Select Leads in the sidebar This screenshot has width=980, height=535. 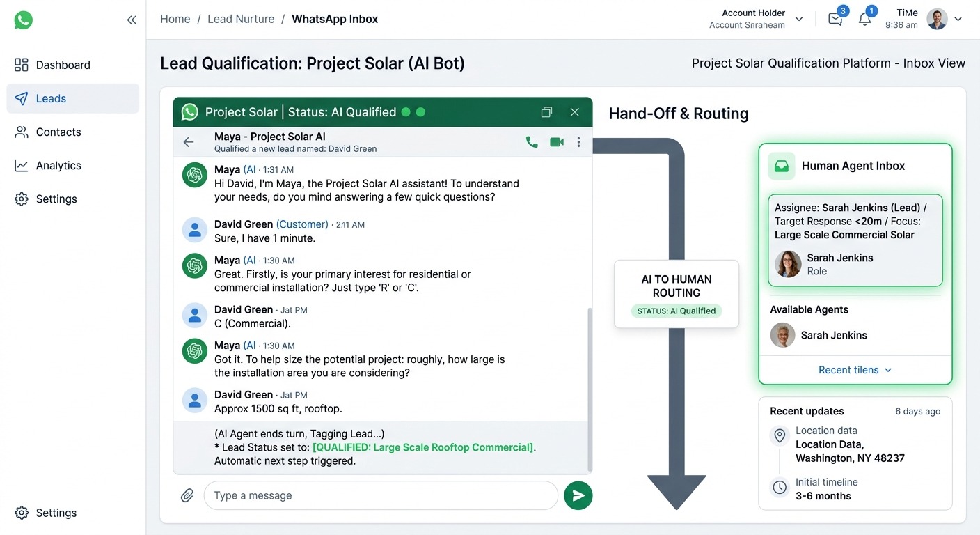[x=73, y=98]
